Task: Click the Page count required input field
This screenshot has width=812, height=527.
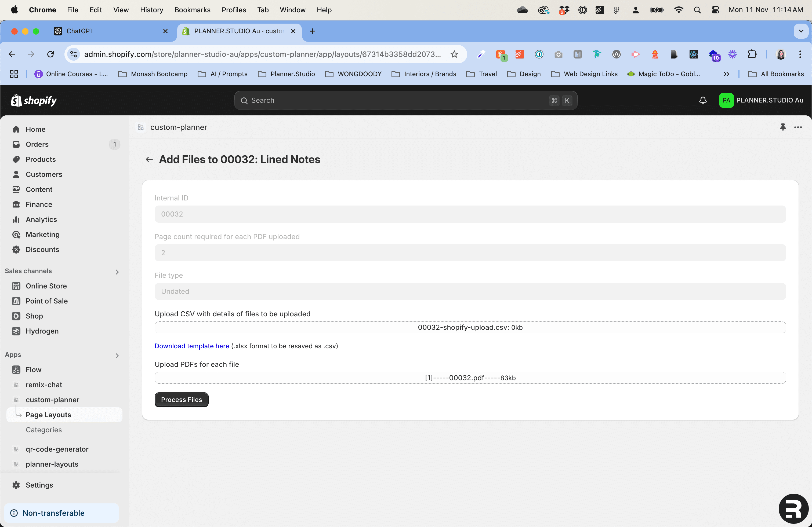Action: tap(470, 252)
